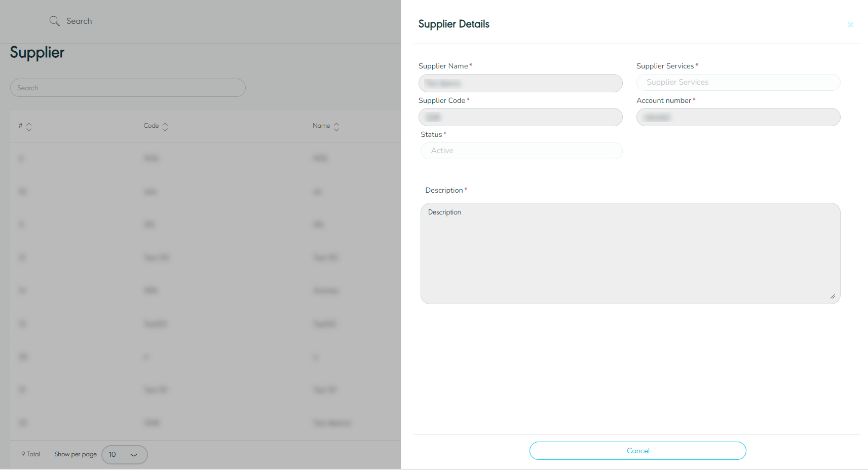Click the Supplier Name input field

pyautogui.click(x=520, y=83)
